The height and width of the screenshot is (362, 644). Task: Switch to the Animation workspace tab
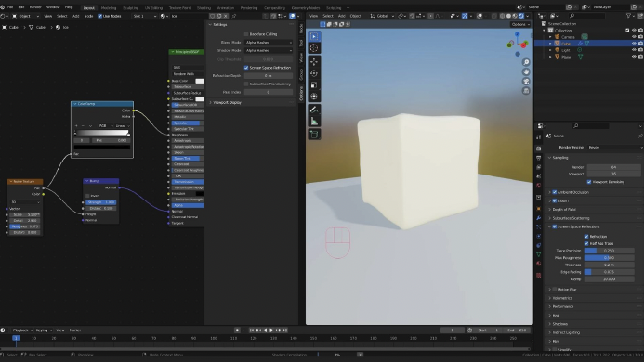click(x=226, y=7)
